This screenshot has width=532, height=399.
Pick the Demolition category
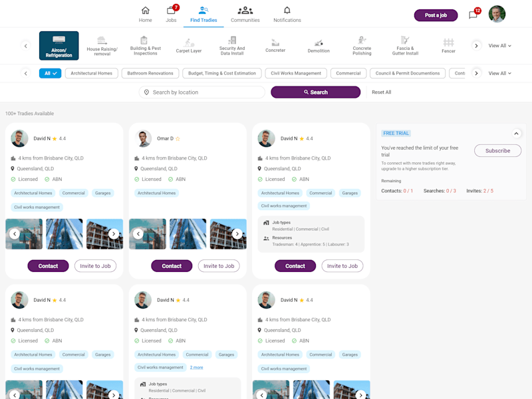click(x=319, y=46)
